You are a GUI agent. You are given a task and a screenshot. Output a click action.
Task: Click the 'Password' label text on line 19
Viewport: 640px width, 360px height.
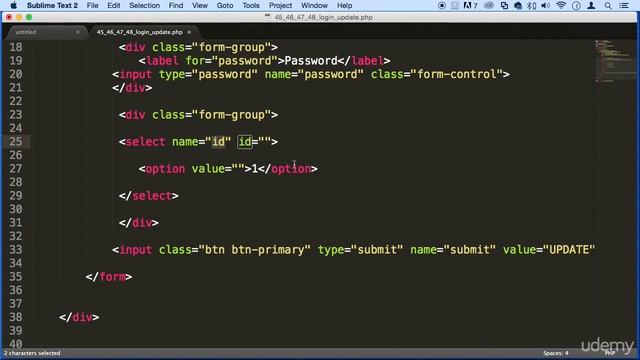(x=311, y=61)
